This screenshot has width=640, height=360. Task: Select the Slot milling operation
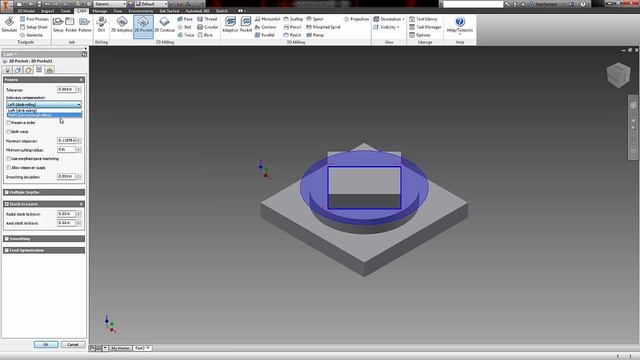pyautogui.click(x=184, y=27)
